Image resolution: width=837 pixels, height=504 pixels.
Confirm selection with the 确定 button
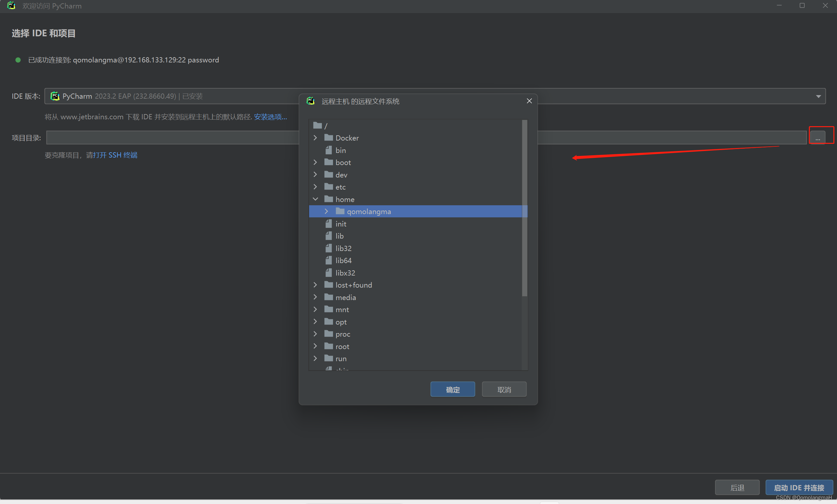click(452, 389)
